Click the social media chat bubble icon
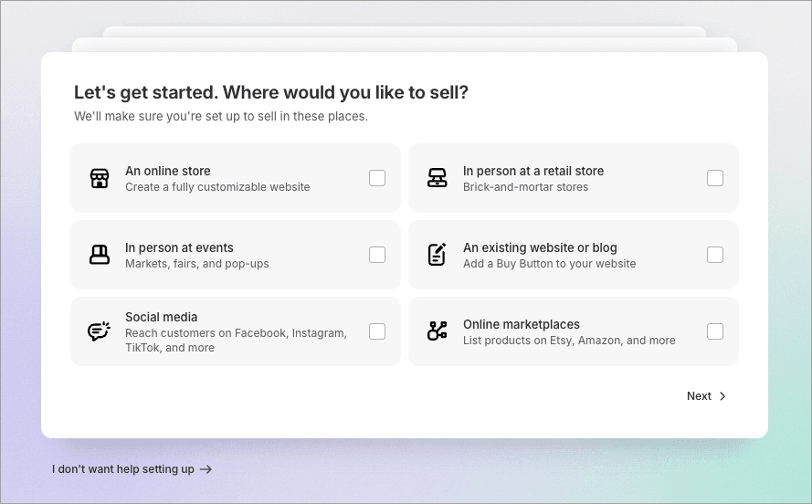 (x=99, y=331)
